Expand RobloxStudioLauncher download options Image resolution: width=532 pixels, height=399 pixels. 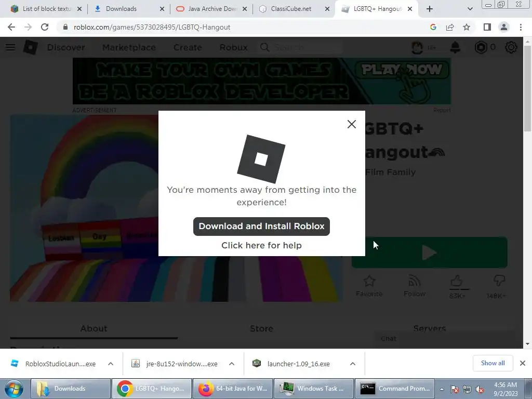tap(110, 364)
